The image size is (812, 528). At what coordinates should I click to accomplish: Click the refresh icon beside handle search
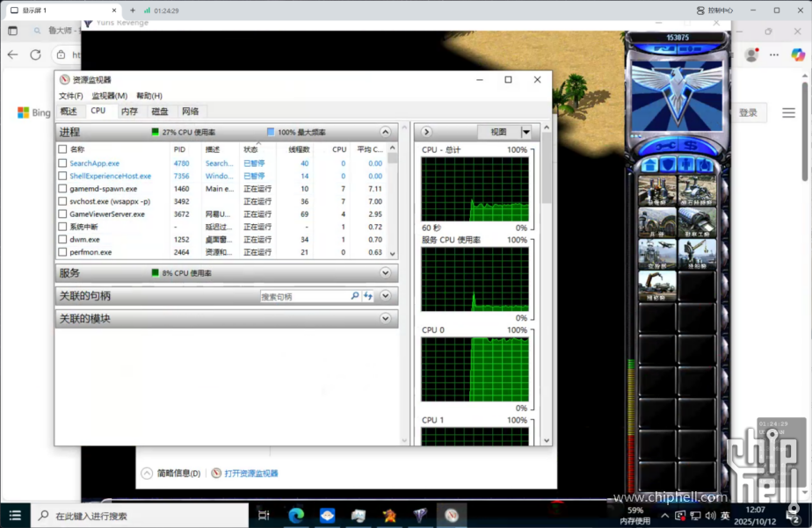pos(369,296)
